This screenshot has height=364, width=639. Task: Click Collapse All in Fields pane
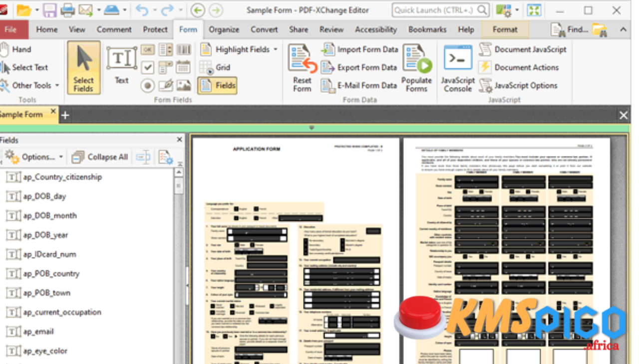100,157
